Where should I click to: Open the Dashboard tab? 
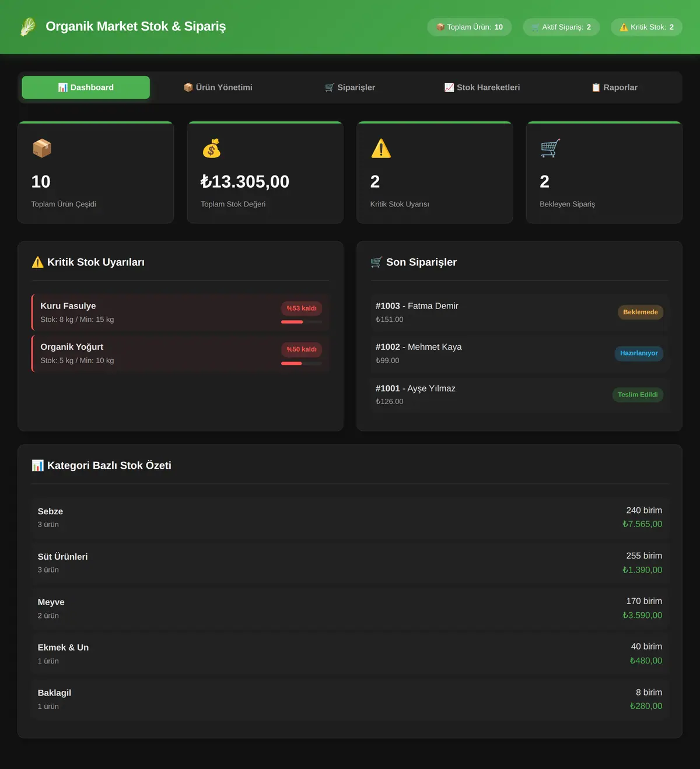pyautogui.click(x=86, y=87)
